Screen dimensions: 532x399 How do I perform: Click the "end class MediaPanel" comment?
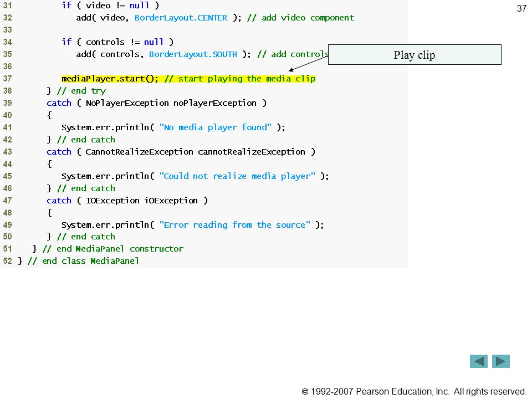(84, 261)
